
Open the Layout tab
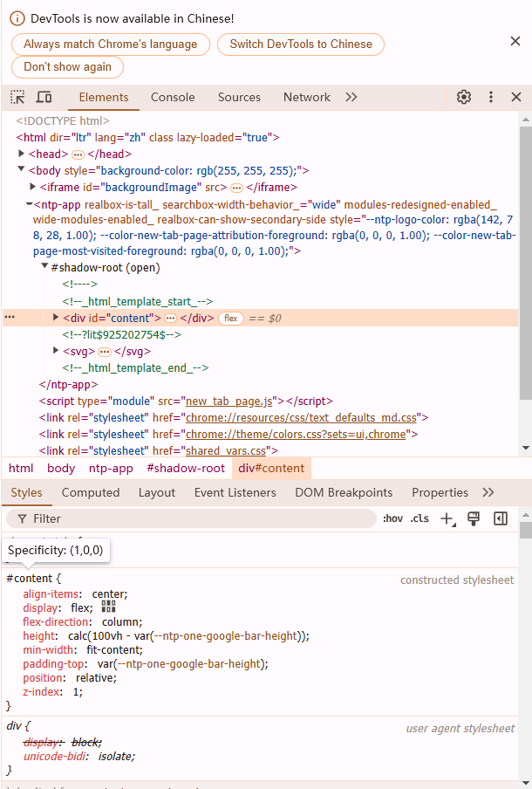157,492
